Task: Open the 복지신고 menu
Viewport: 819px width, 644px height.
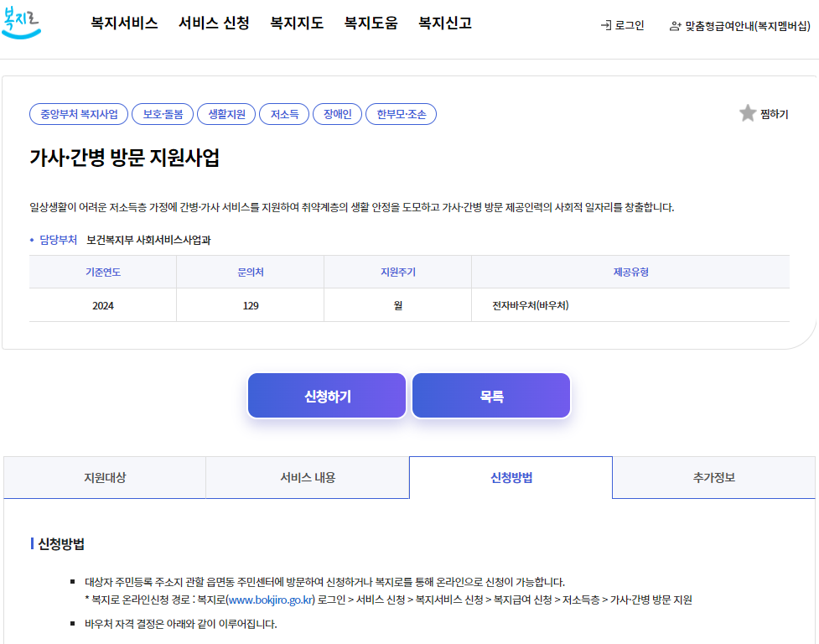Action: [444, 24]
